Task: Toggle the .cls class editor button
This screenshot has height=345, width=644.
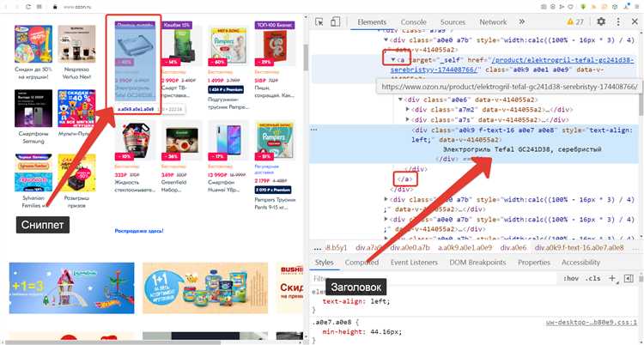Action: 592,278
